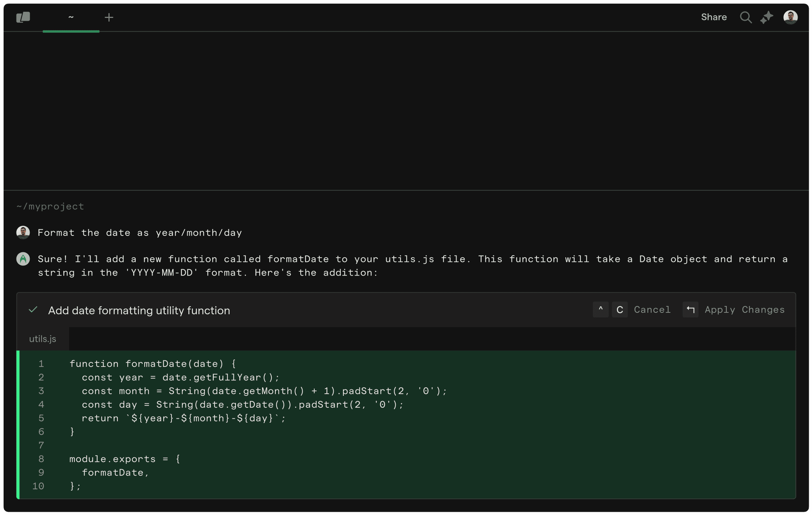The height and width of the screenshot is (515, 812).
Task: Switch to the ~ terminal tab
Action: tap(71, 17)
